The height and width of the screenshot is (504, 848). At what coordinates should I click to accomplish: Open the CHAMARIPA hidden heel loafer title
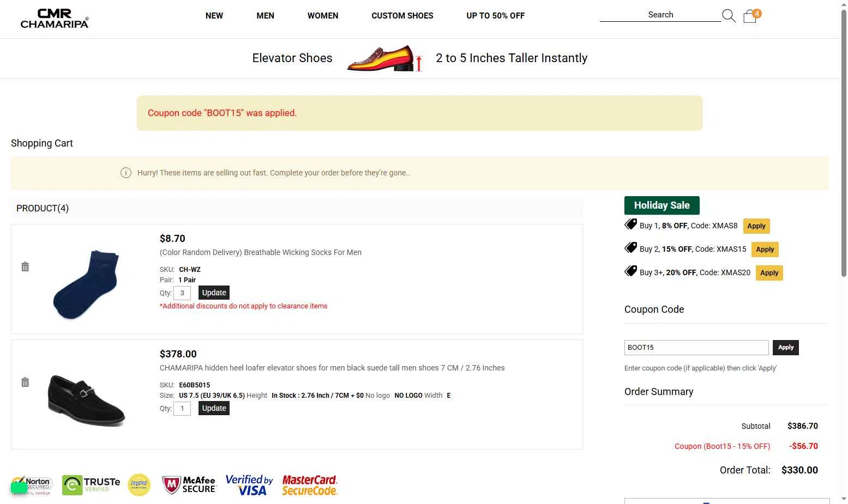pyautogui.click(x=332, y=368)
